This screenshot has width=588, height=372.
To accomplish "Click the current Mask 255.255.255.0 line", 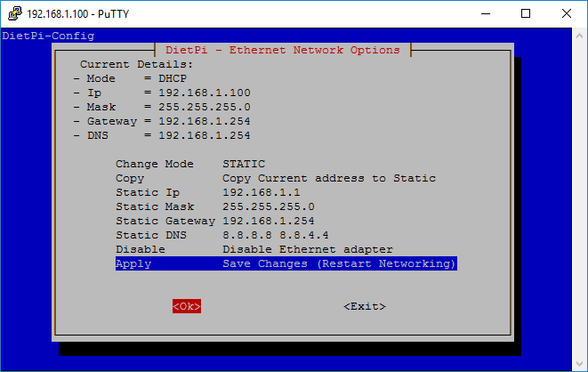I will (x=162, y=107).
